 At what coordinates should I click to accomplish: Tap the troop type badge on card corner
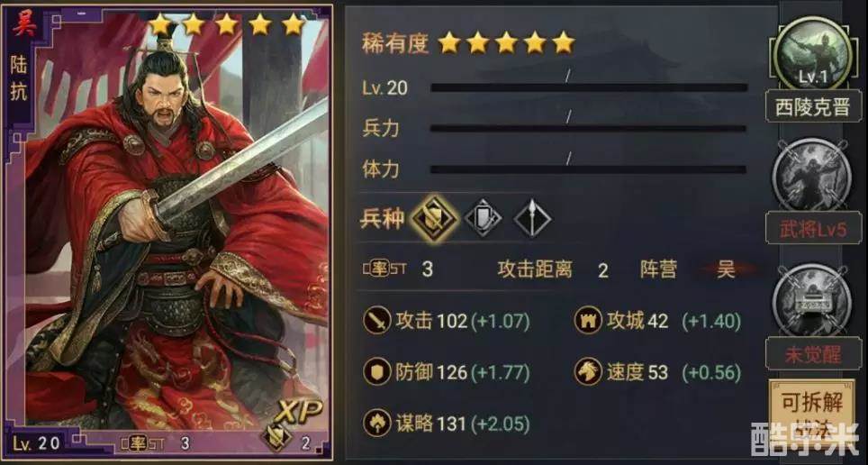pos(276,436)
